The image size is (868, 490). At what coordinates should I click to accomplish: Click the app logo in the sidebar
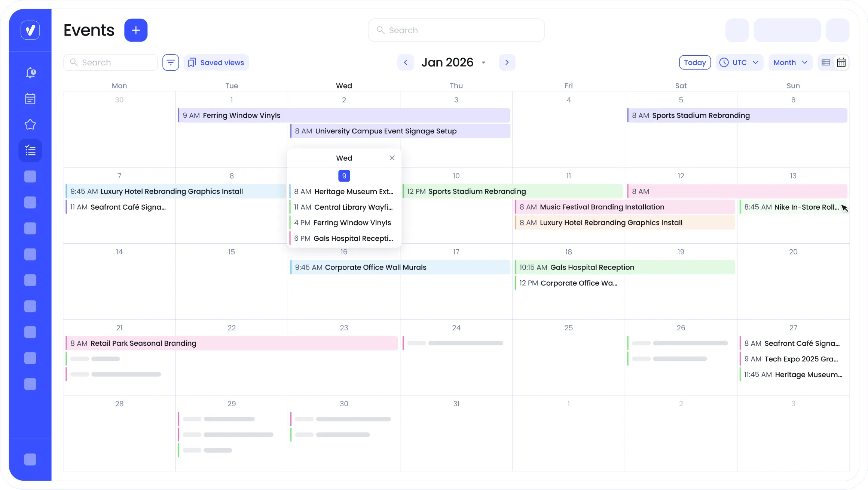click(x=30, y=30)
